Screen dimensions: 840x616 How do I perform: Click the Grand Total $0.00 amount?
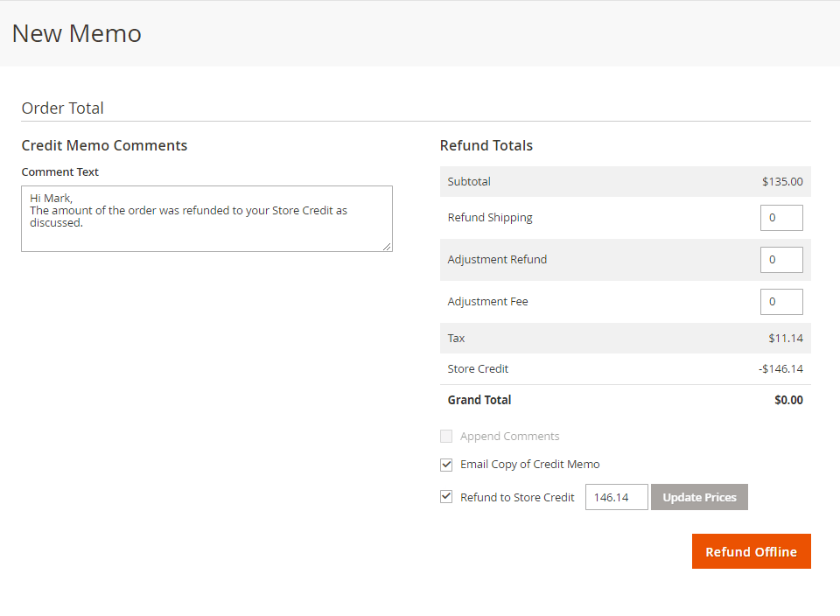pyautogui.click(x=787, y=400)
